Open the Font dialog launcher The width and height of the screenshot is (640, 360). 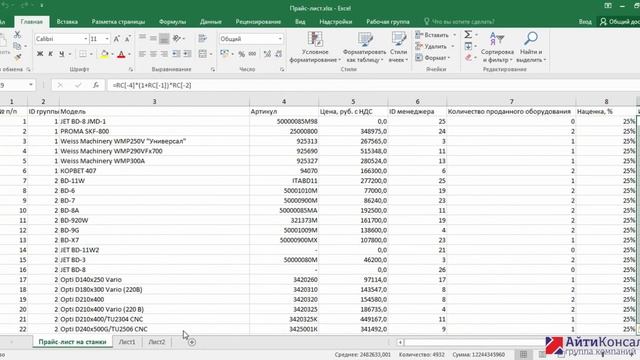click(x=131, y=70)
